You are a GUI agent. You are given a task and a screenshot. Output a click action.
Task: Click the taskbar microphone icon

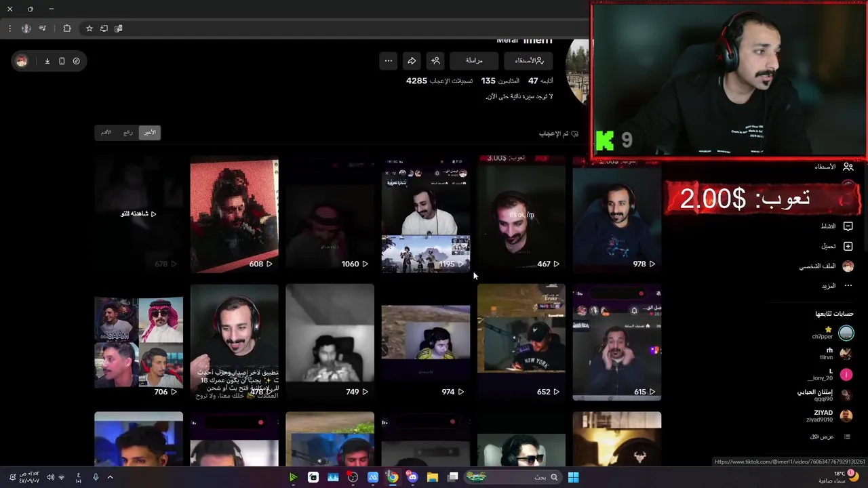(x=96, y=477)
